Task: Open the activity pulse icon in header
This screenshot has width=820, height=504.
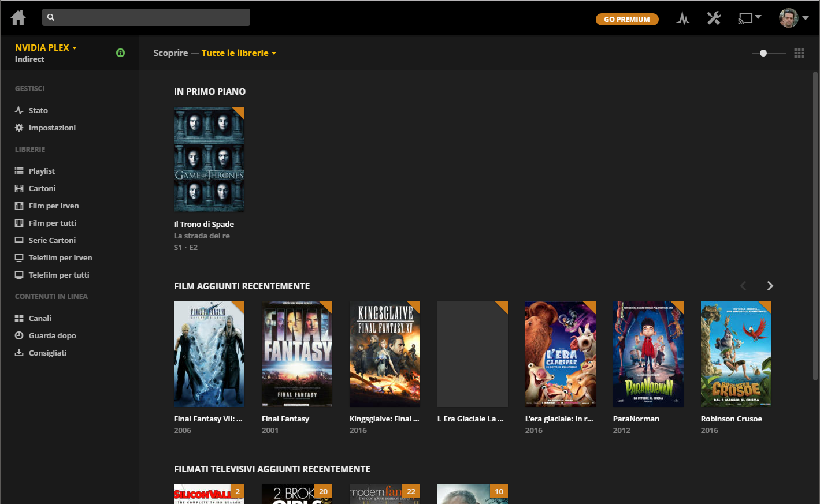Action: [x=683, y=18]
